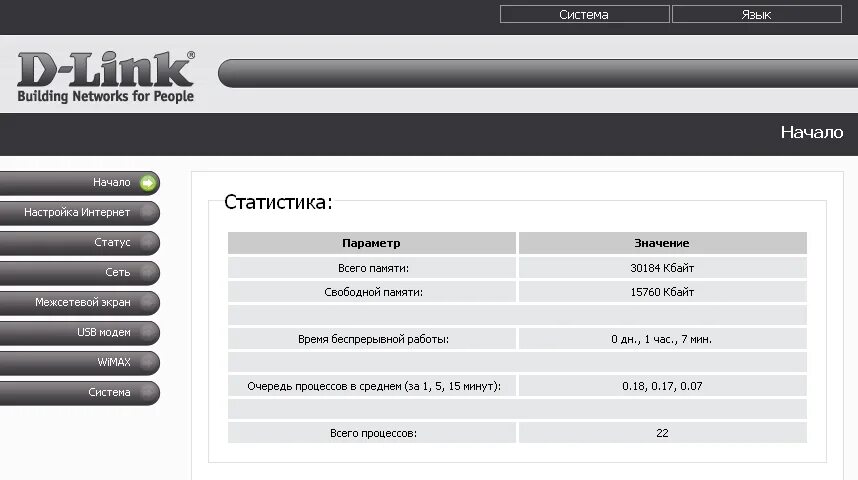The image size is (858, 480).
Task: Click the arrow icon beside Сеть
Action: coord(148,273)
